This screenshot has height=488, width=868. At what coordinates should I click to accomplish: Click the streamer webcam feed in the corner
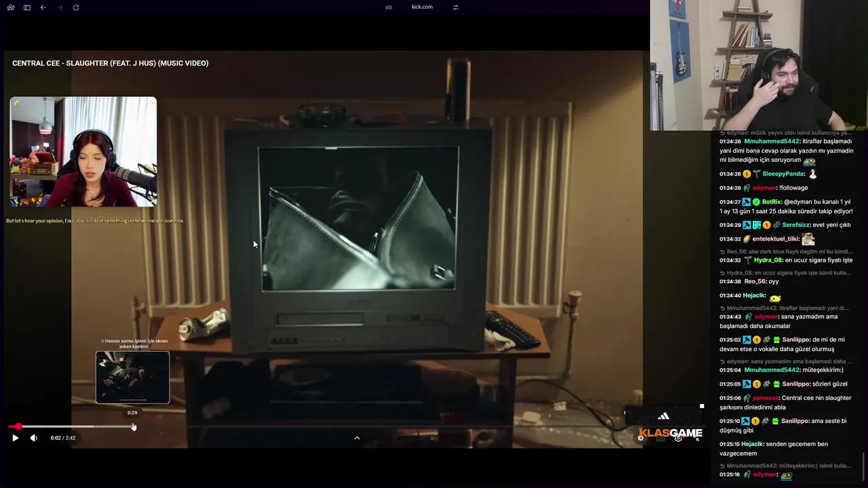point(759,65)
